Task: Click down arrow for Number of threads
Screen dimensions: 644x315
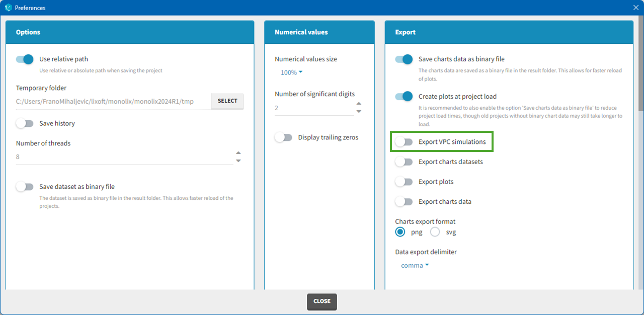Action: point(238,161)
